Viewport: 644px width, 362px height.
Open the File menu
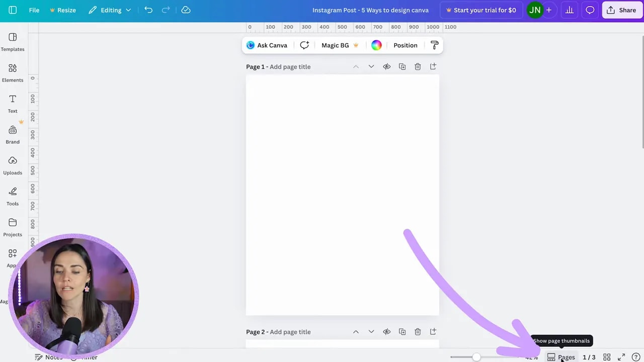click(34, 10)
